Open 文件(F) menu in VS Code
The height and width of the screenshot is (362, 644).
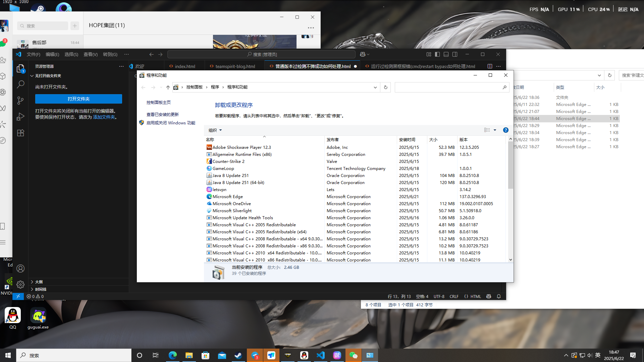[x=33, y=54]
